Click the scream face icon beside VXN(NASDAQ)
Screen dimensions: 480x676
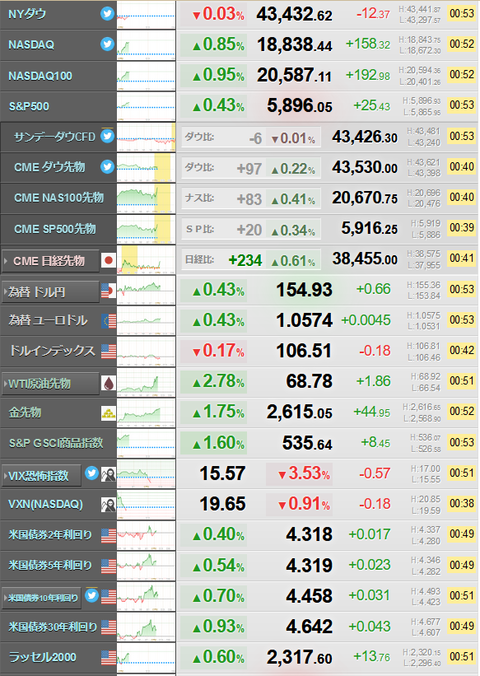pyautogui.click(x=109, y=504)
